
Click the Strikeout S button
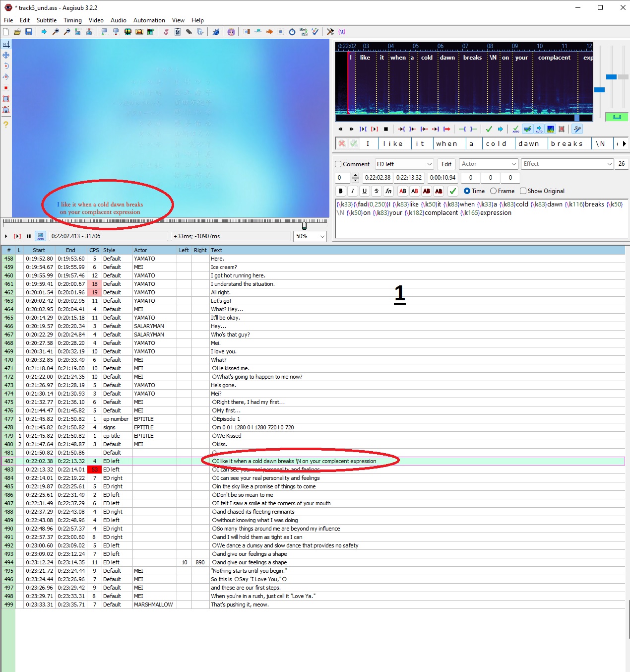377,191
